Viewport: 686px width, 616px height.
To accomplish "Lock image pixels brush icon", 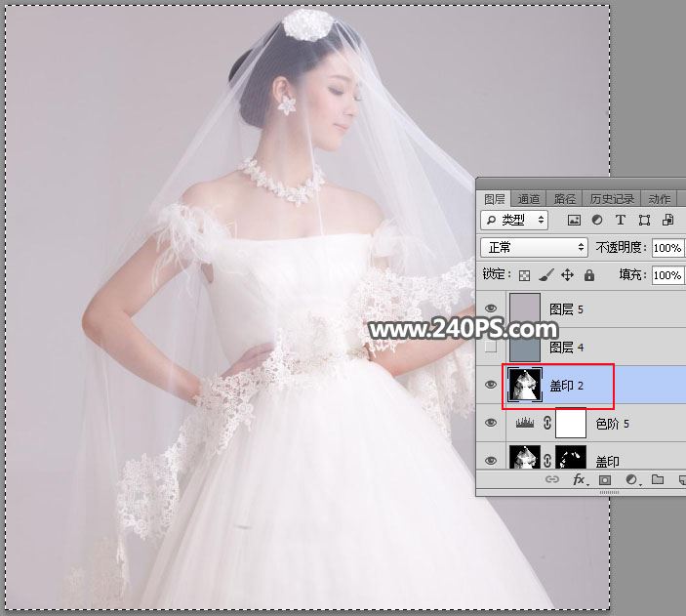I will point(546,275).
